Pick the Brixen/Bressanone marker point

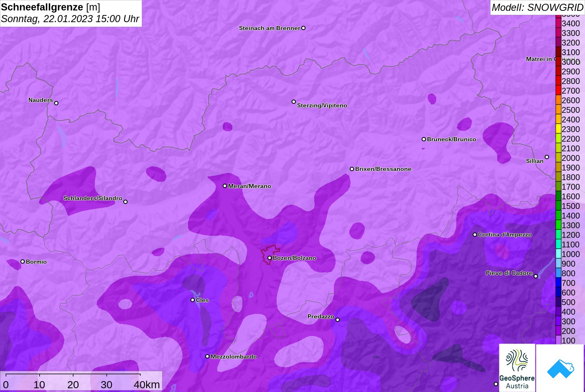tap(352, 169)
